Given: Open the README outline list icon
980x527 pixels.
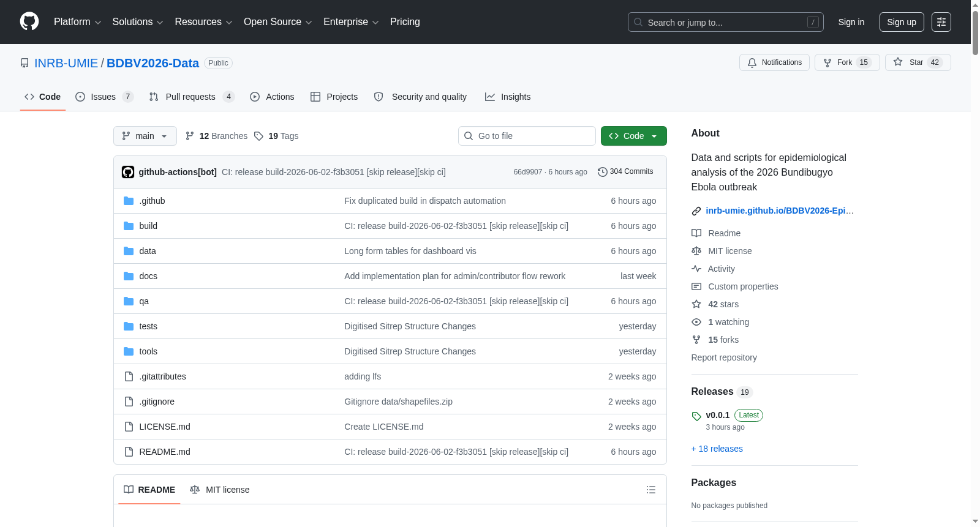Looking at the screenshot, I should 651,490.
